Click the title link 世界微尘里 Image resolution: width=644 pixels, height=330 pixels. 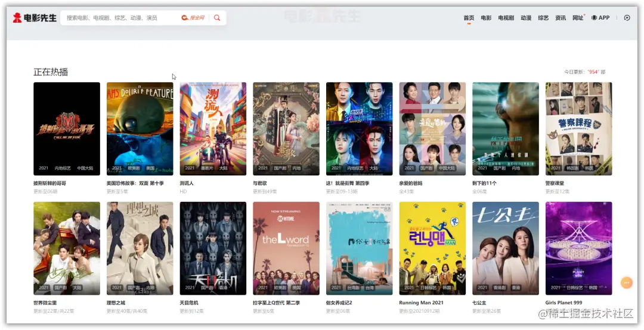pos(45,303)
